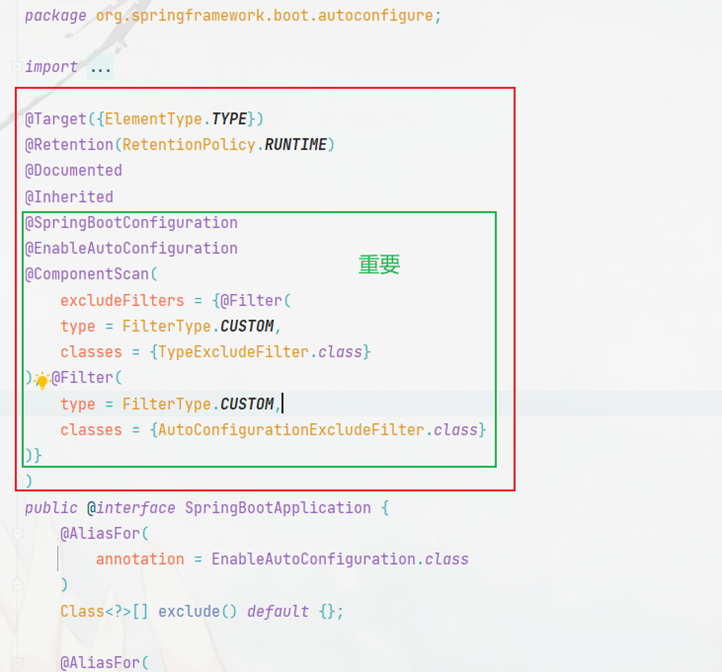Click 'classes' before AutoConfigurationExcludeFilter
Viewport: 722px width, 672px height.
91,430
